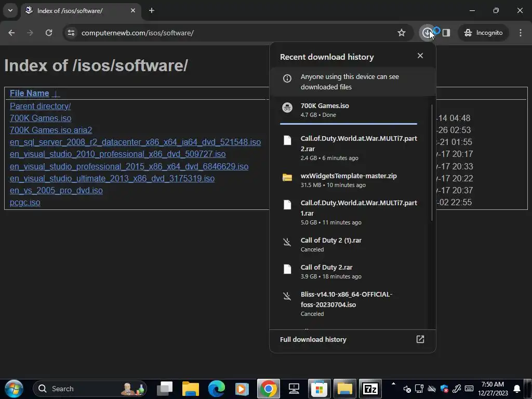Click the taskbar Search box
Screen dimensions: 532x399
click(90, 389)
